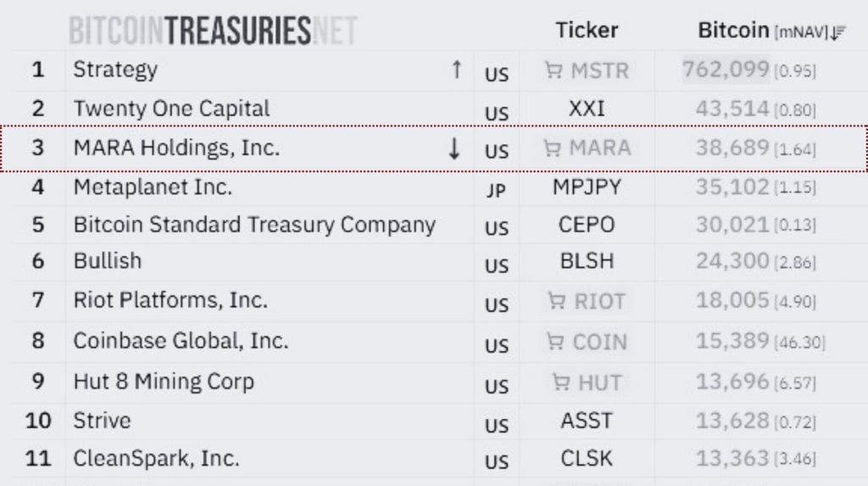This screenshot has width=868, height=486.
Task: Select Bitcoin Standard Treasury Company entry
Action: [254, 225]
